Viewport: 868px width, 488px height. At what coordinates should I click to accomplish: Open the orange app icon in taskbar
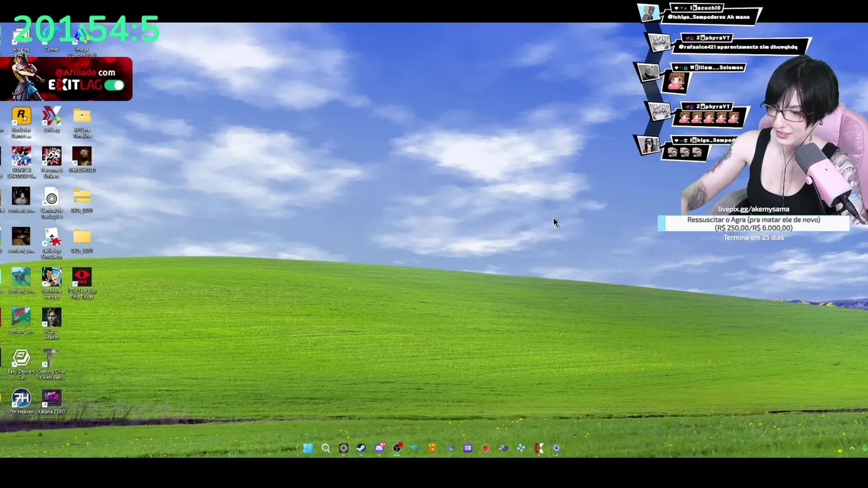pos(432,448)
